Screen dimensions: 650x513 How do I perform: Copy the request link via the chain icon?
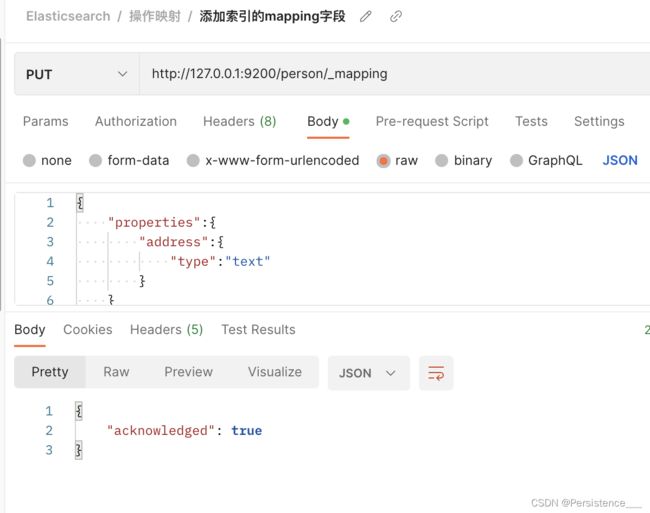point(395,17)
